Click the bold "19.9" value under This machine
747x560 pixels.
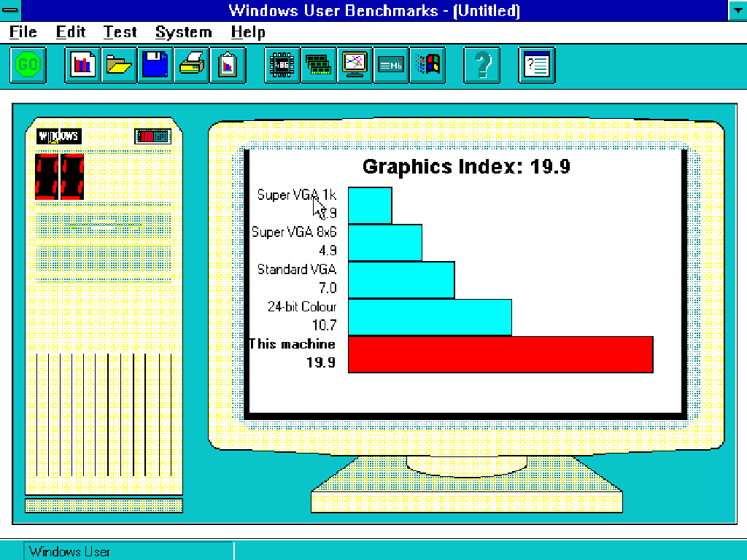[x=321, y=363]
